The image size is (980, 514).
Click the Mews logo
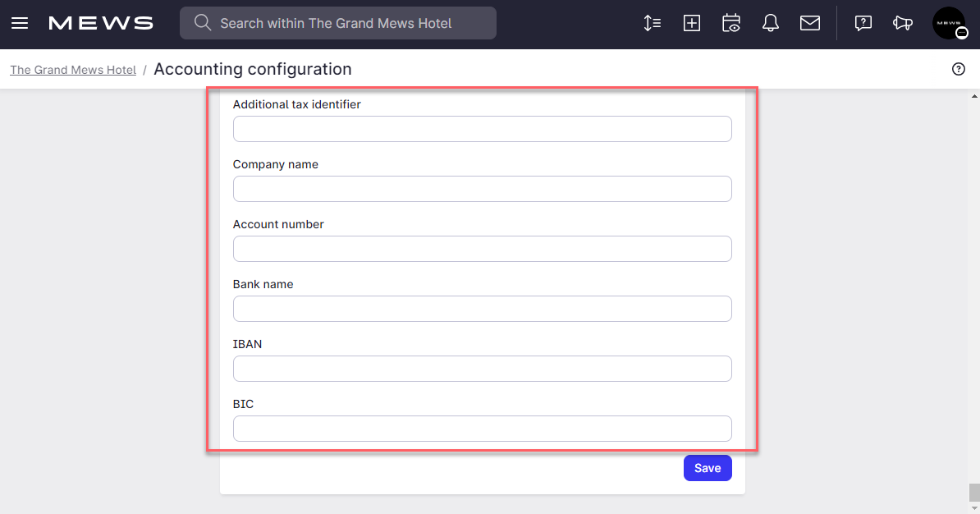(x=100, y=23)
